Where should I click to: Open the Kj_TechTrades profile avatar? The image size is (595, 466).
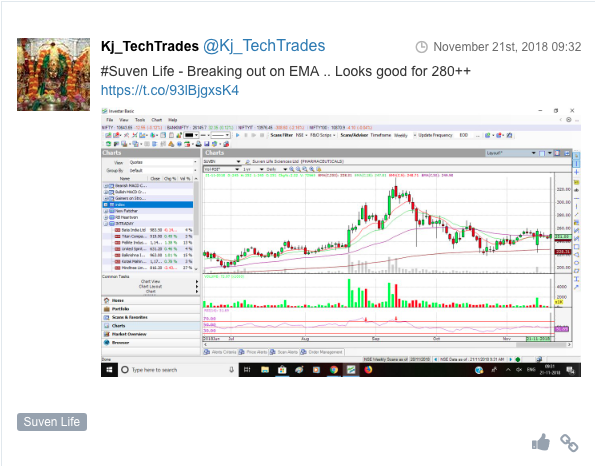click(54, 74)
